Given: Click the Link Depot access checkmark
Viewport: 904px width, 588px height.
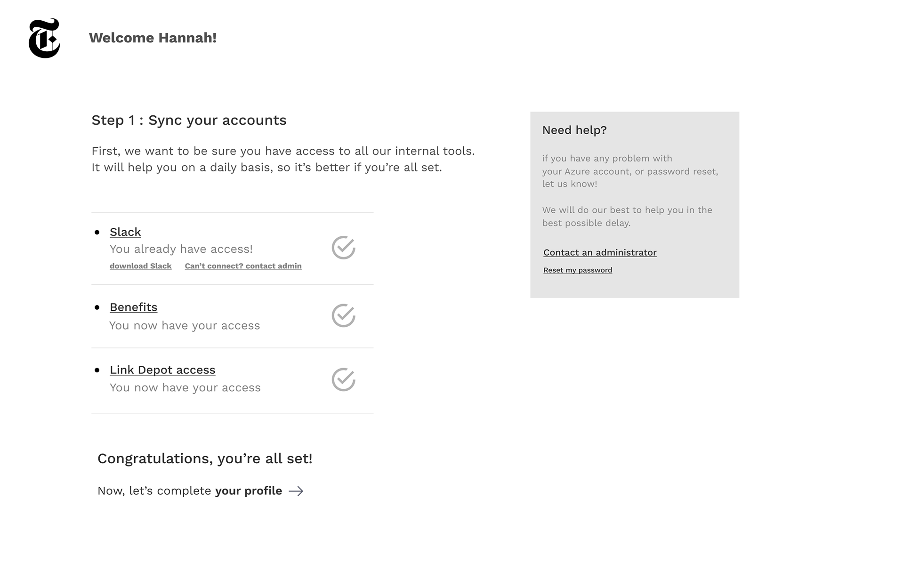Looking at the screenshot, I should pyautogui.click(x=343, y=379).
